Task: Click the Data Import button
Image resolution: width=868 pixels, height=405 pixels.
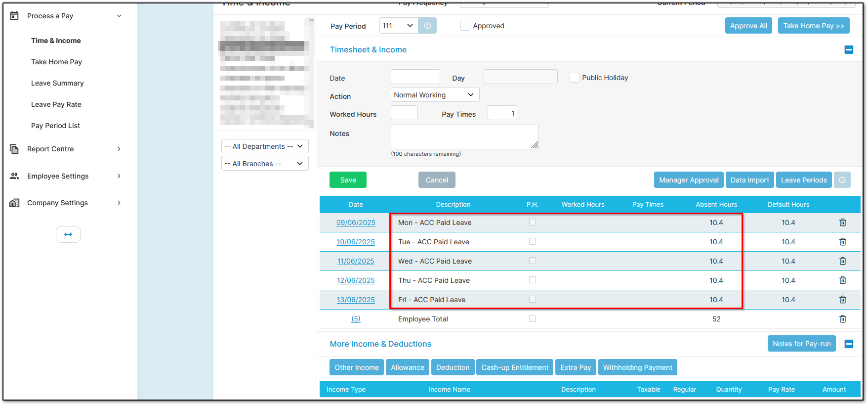Action: pos(750,180)
